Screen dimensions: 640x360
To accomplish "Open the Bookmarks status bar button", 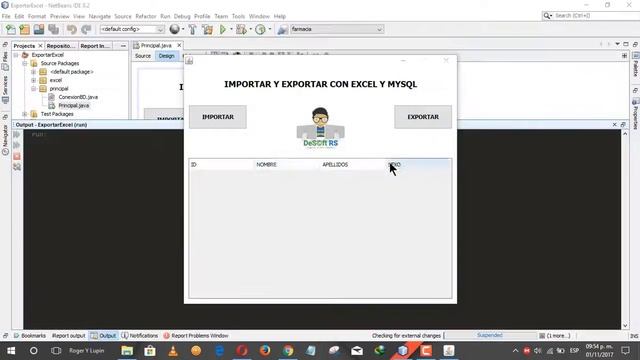I will (29, 336).
